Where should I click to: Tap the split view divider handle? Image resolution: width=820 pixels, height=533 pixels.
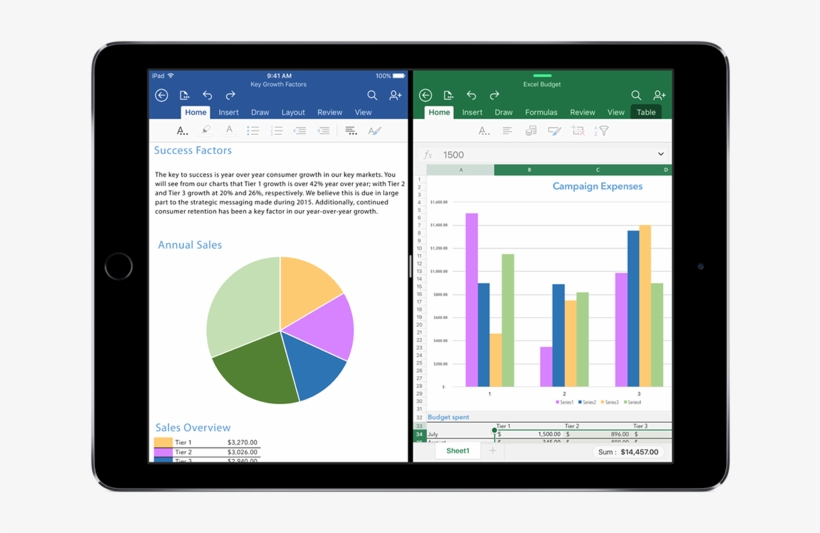click(411, 266)
